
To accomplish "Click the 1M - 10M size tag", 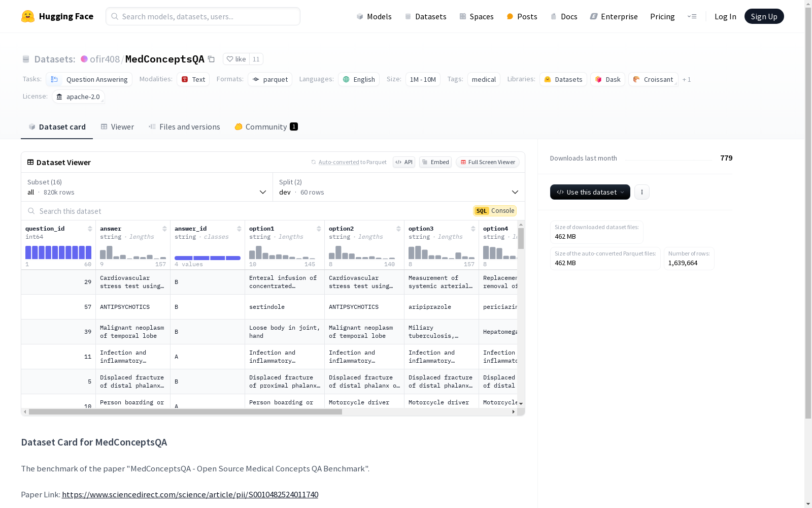I will 423,79.
